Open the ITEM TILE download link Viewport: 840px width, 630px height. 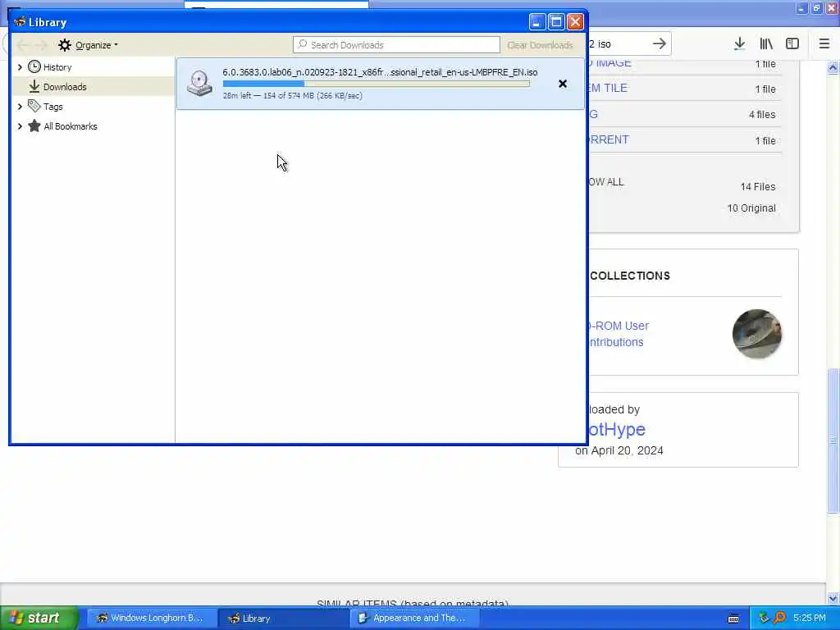point(608,88)
